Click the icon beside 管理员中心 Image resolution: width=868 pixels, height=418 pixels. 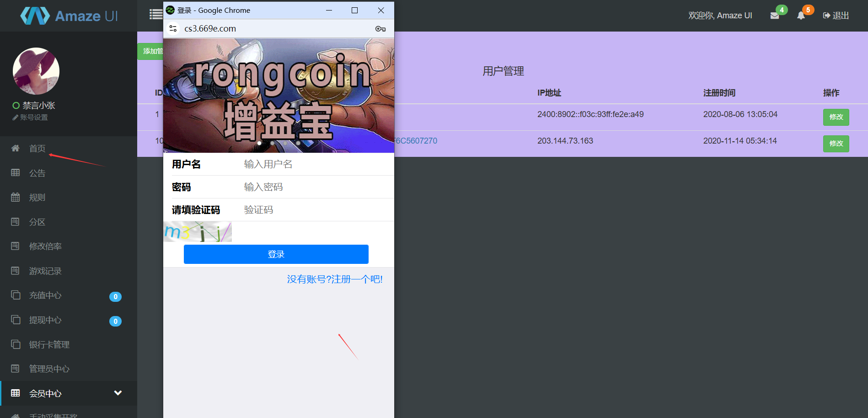click(15, 369)
